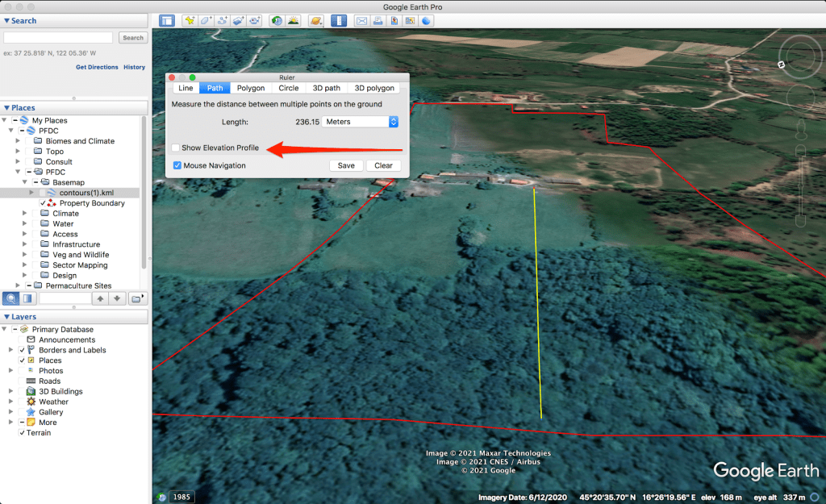Click the compass north-up ring in navigation
This screenshot has width=826, height=504.
tap(800, 57)
